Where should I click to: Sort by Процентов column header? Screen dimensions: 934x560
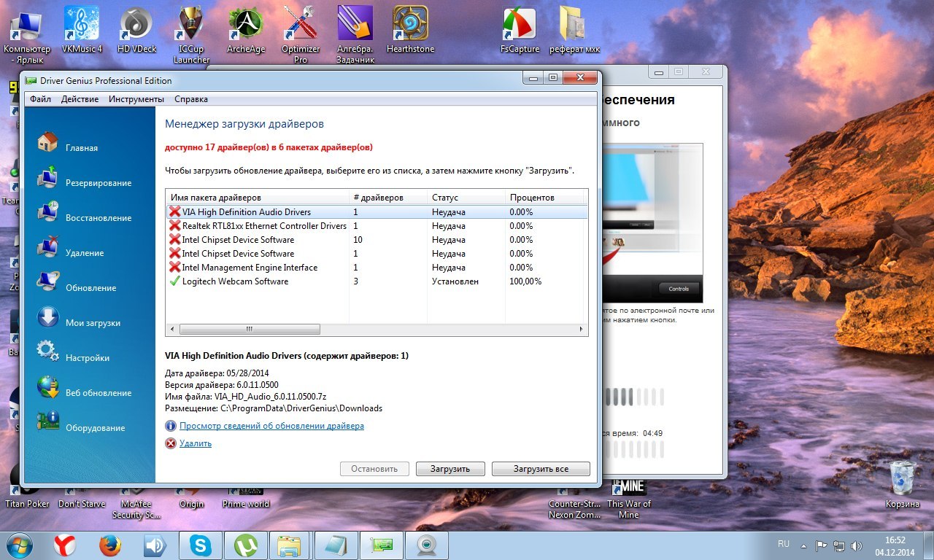click(x=544, y=198)
